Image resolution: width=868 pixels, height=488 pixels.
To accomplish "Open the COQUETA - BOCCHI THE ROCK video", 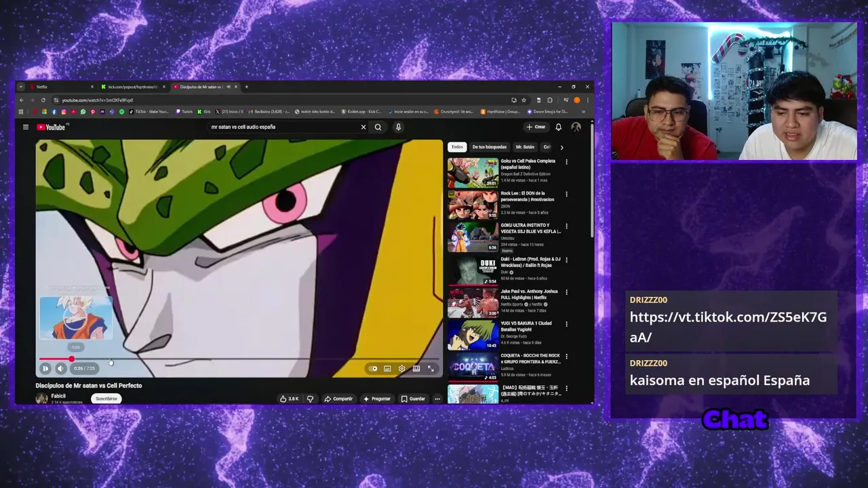I will (473, 367).
